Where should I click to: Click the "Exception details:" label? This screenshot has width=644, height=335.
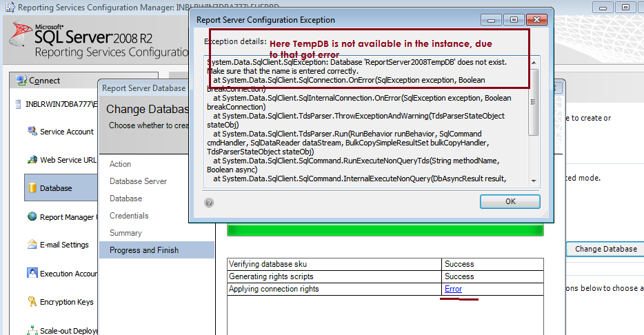point(235,41)
